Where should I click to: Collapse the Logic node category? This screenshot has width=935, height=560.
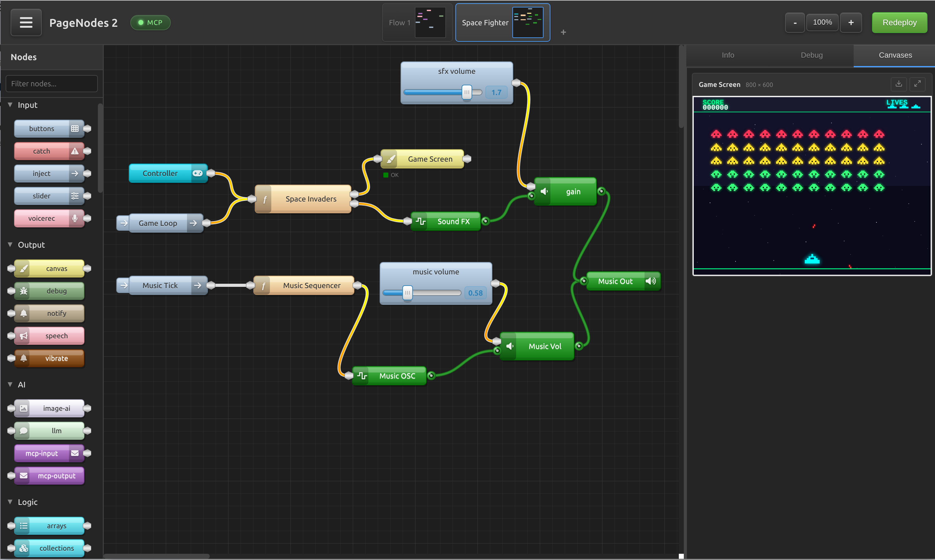pyautogui.click(x=10, y=502)
